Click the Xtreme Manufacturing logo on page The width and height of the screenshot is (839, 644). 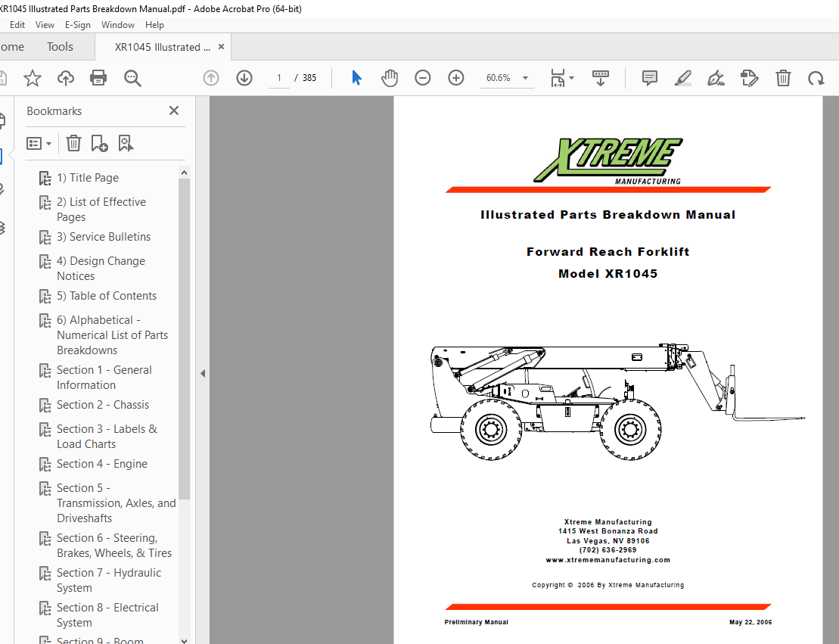pyautogui.click(x=608, y=162)
